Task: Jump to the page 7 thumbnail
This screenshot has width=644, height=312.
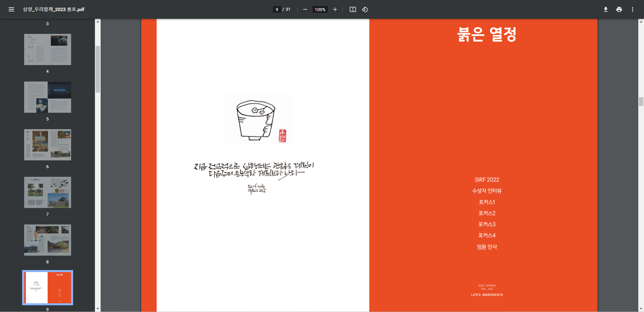Action: click(48, 192)
